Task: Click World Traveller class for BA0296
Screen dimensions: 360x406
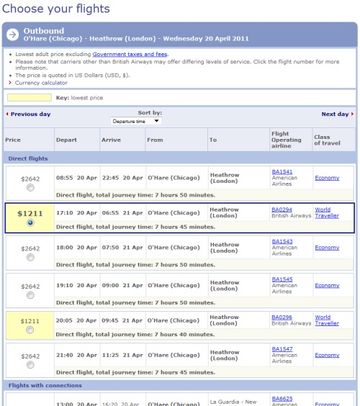Action: 327,320
